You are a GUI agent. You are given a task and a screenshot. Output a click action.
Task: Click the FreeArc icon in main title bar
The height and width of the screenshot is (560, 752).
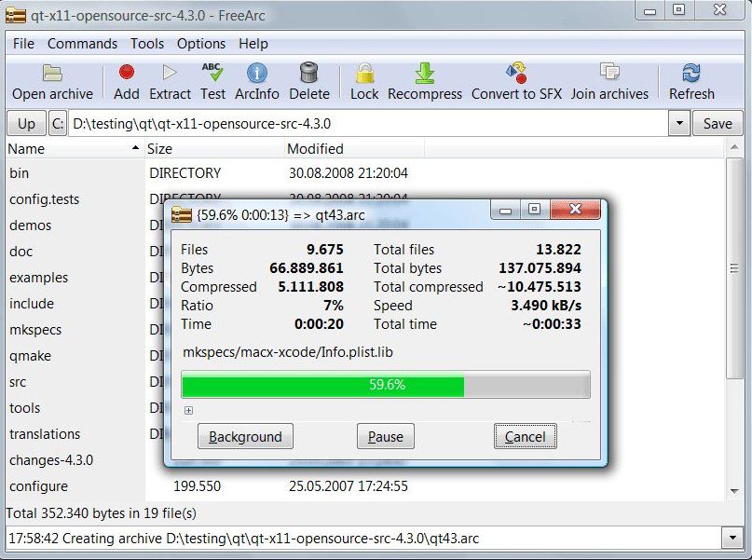[x=15, y=15]
